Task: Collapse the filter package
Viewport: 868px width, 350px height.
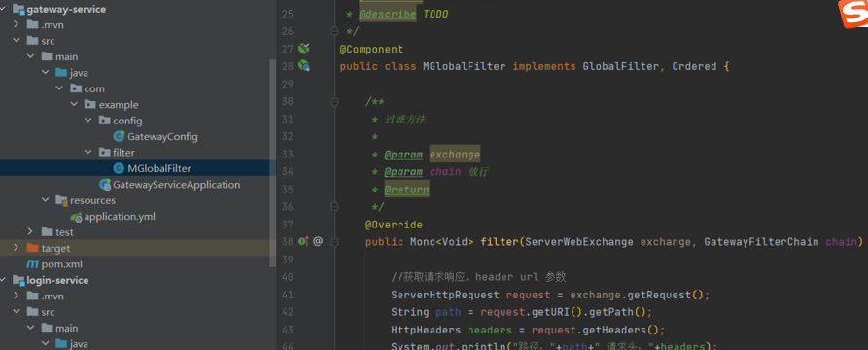Action: click(x=88, y=153)
